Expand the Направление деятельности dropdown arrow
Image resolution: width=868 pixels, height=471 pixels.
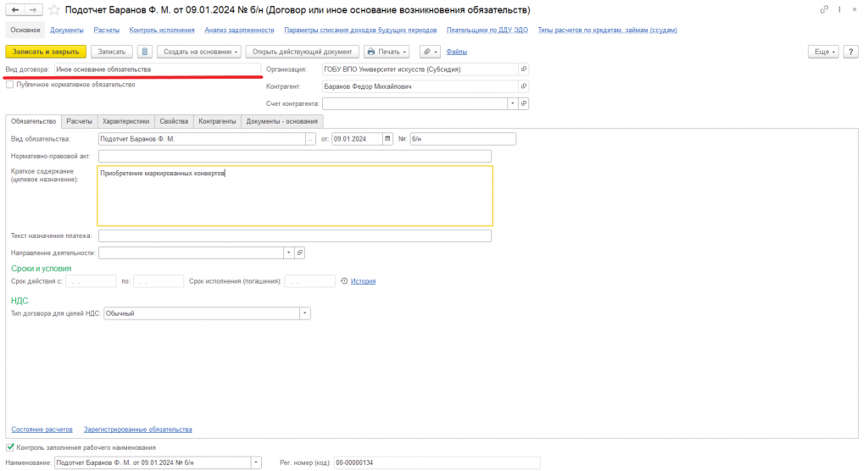click(288, 253)
